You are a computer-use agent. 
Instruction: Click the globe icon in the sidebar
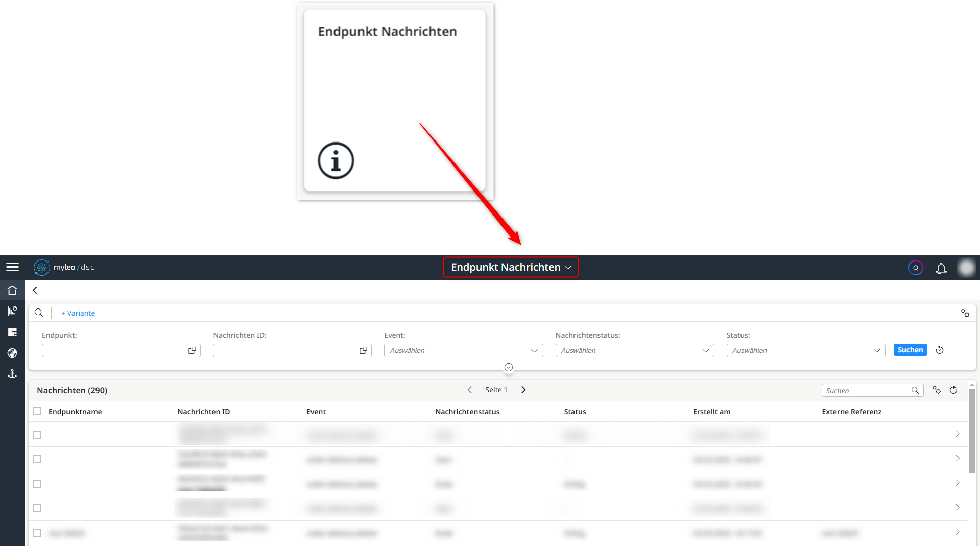(12, 353)
